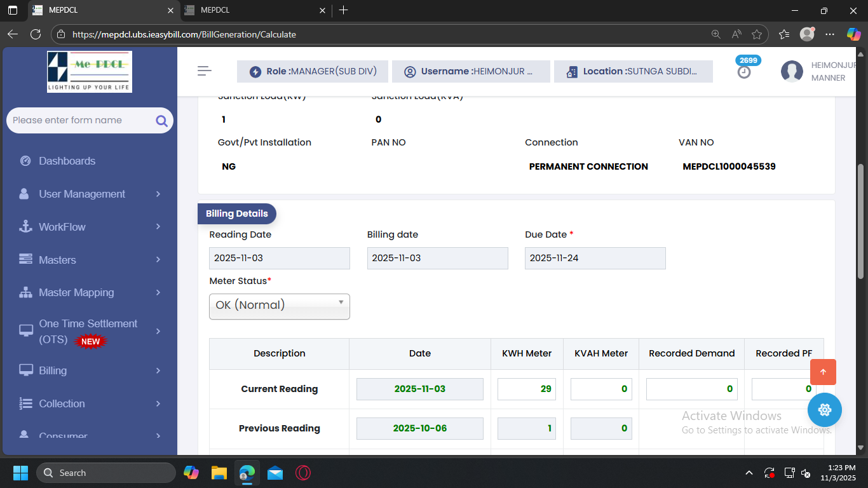Viewport: 868px width, 488px height.
Task: Click the Location Sutnga Subdivision button
Action: tap(633, 71)
